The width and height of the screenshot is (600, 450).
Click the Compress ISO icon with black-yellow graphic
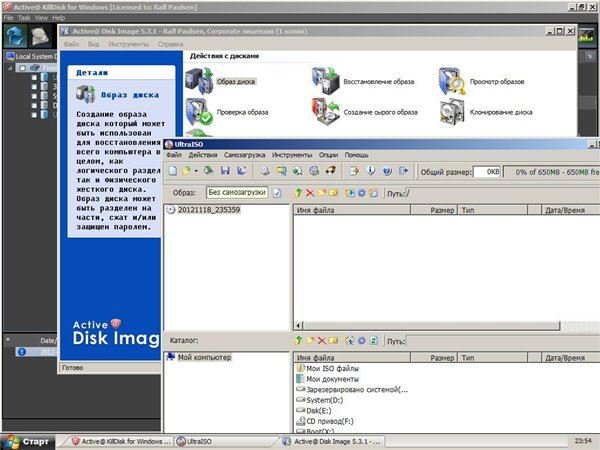331,171
